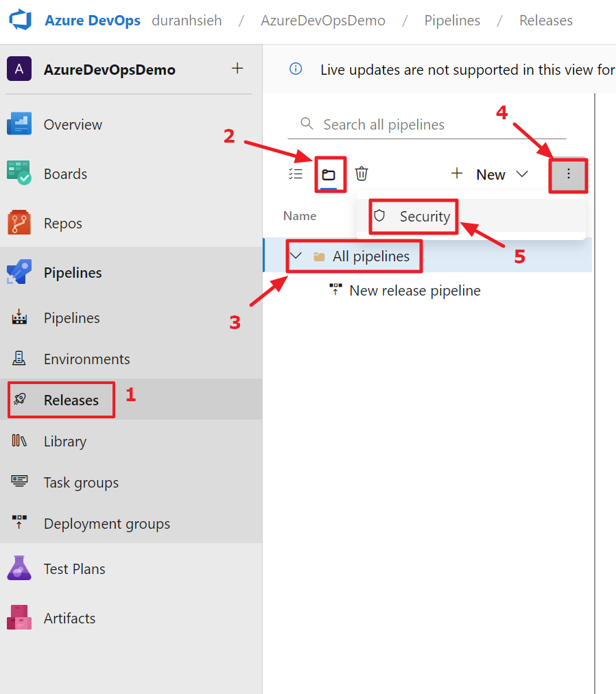
Task: Open New release pipeline item
Action: pos(415,290)
